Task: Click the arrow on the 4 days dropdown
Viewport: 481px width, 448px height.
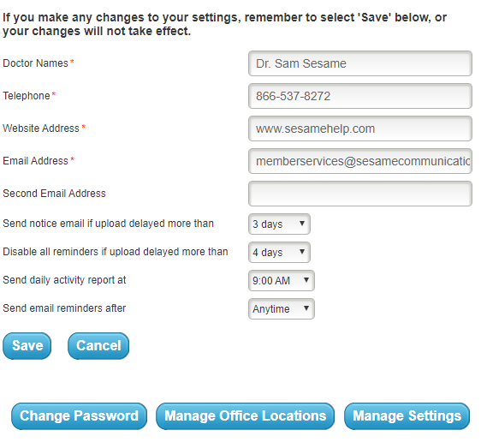Action: pos(302,252)
